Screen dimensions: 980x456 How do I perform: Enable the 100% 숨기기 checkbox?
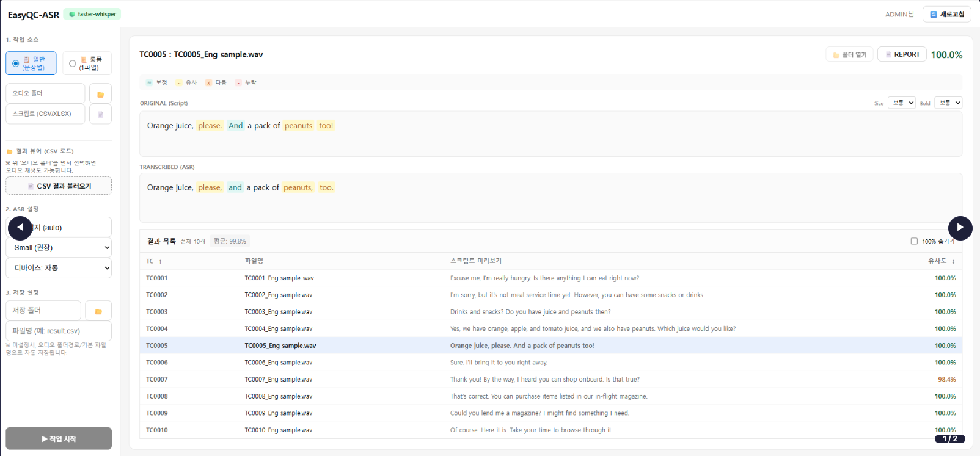(914, 241)
